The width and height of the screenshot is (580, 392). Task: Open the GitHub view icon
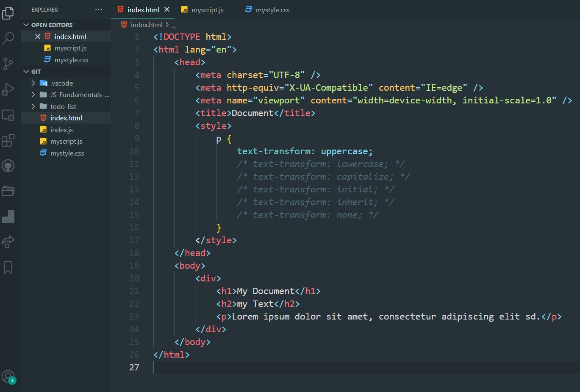8,166
